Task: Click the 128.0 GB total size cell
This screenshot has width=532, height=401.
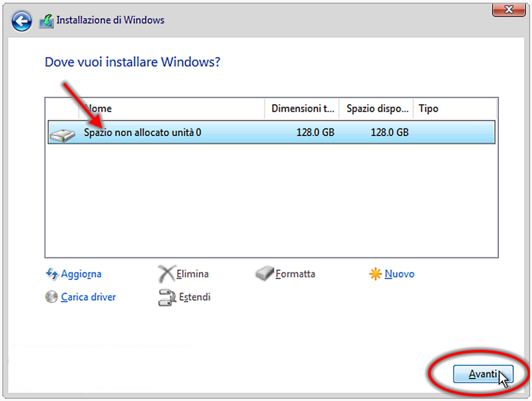Action: 315,132
